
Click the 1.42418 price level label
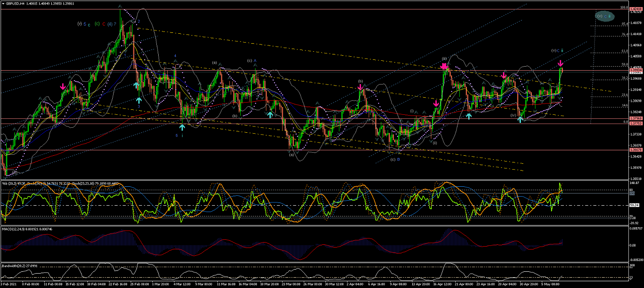(x=636, y=9)
